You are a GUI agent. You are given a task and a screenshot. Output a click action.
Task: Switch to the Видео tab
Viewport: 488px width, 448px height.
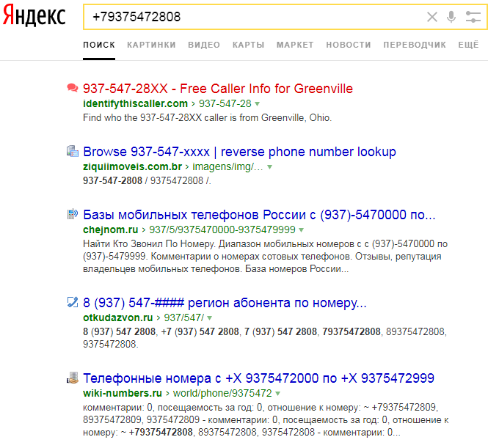pyautogui.click(x=204, y=45)
